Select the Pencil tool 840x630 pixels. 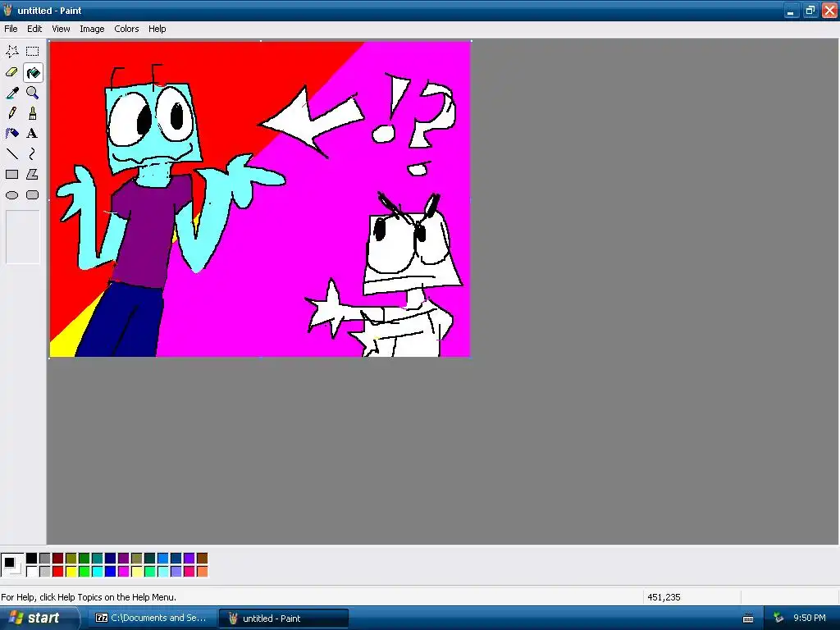11,113
